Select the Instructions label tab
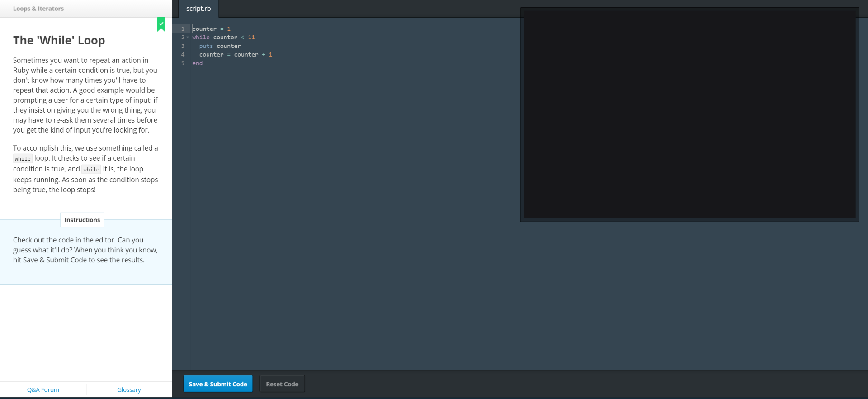The image size is (868, 399). pyautogui.click(x=82, y=220)
